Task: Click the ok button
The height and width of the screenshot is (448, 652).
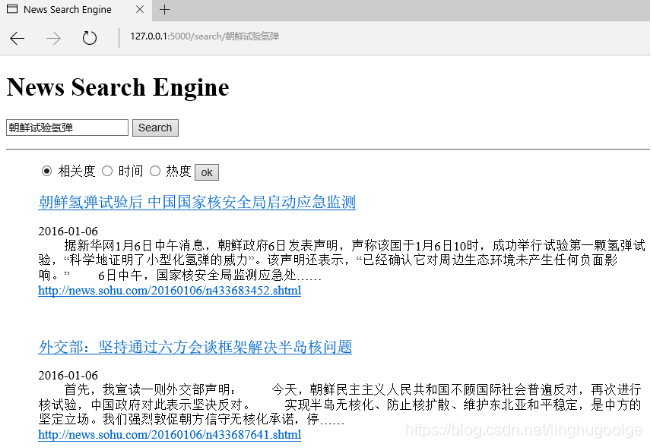Action: point(207,172)
